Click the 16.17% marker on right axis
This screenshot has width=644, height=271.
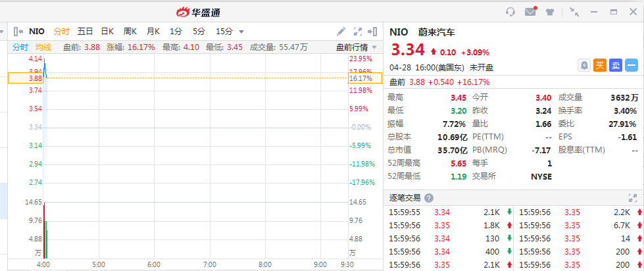pos(365,78)
